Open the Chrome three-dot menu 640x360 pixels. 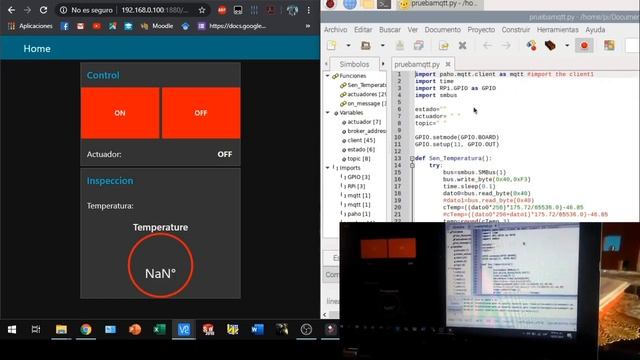tap(309, 10)
